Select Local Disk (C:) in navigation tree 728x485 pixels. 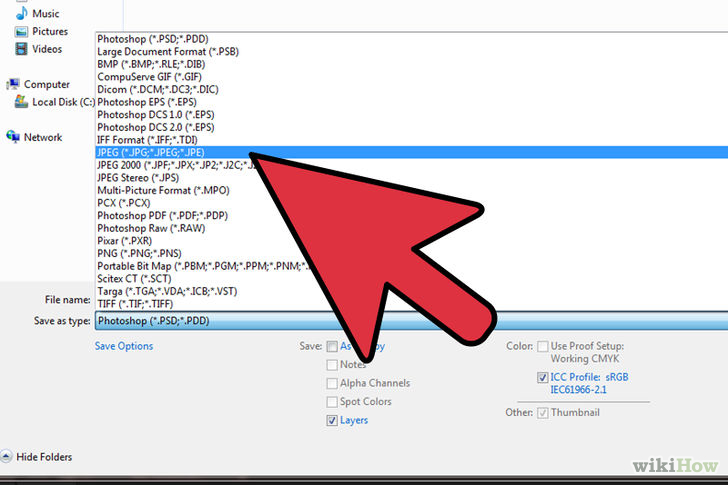pos(64,102)
